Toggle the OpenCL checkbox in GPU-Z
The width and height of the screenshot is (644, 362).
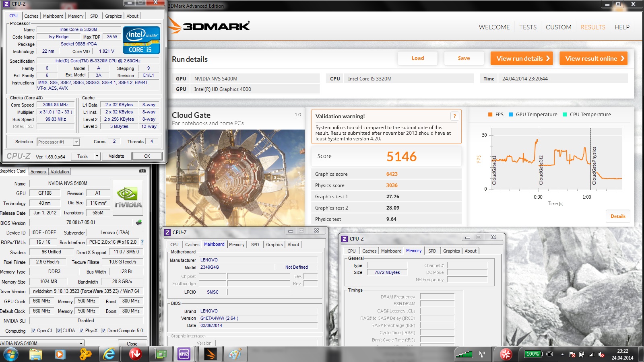click(34, 331)
